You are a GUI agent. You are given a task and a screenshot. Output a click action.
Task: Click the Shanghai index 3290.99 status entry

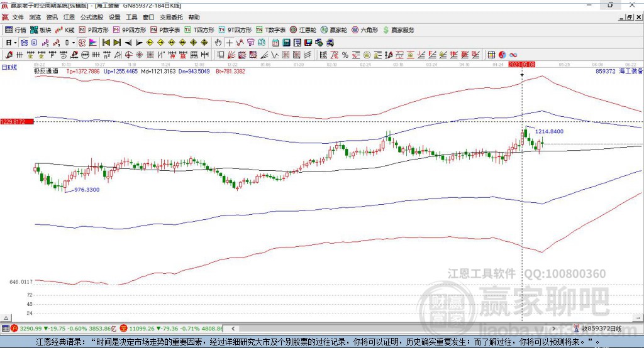pos(65,329)
